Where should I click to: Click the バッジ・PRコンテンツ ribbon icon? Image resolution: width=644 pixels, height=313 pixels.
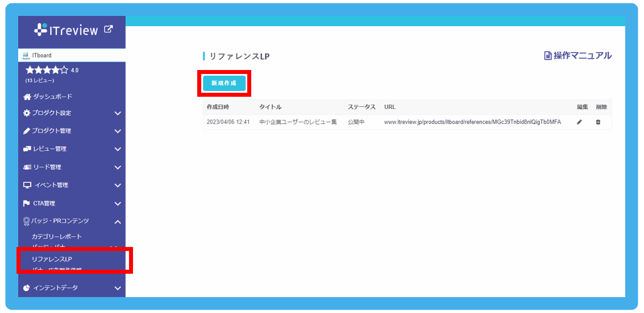point(26,222)
